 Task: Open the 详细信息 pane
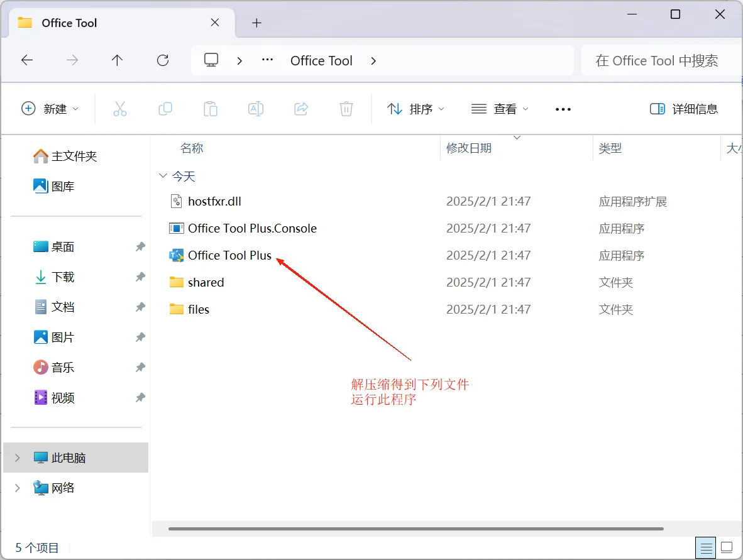pos(684,108)
